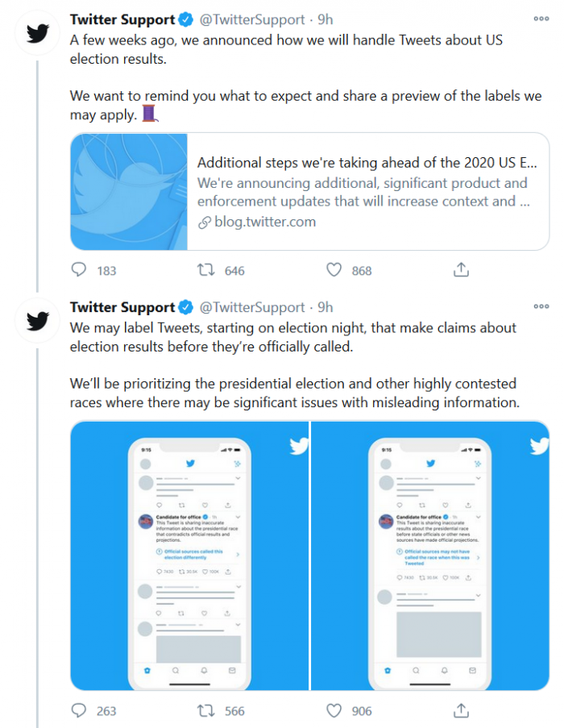Share the first tweet
The height and width of the screenshot is (728, 564).
click(x=461, y=270)
